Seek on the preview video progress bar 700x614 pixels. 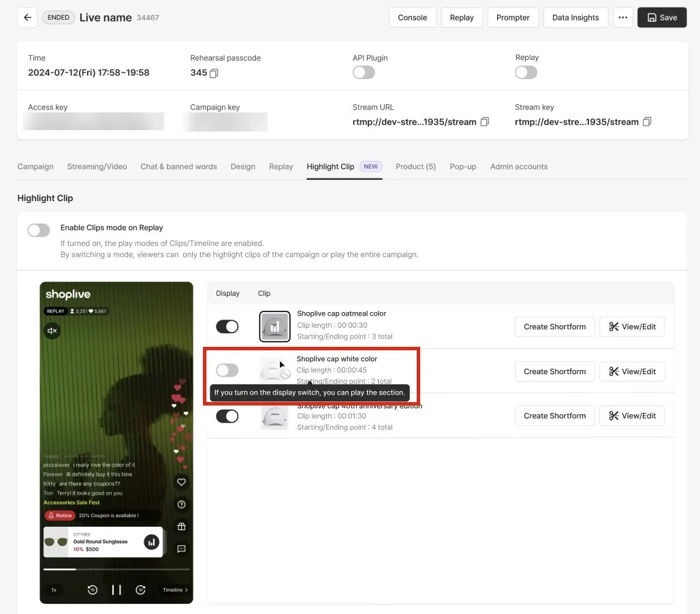[x=116, y=569]
